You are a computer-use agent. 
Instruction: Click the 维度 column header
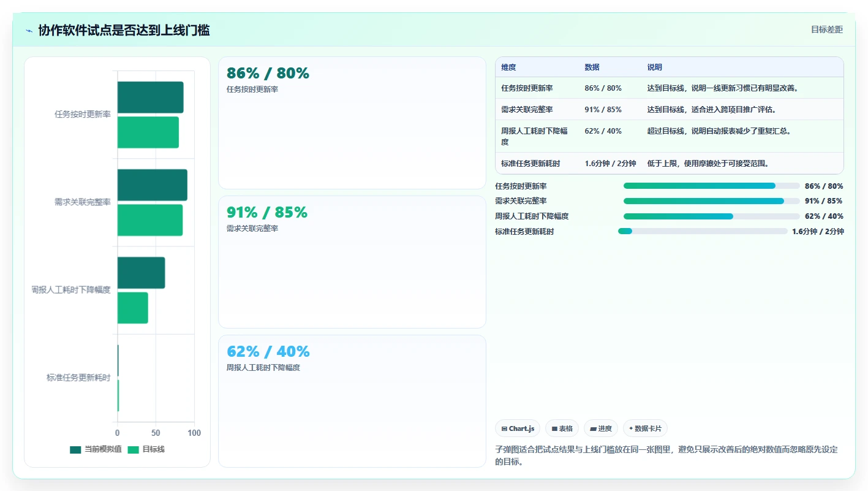pyautogui.click(x=508, y=67)
